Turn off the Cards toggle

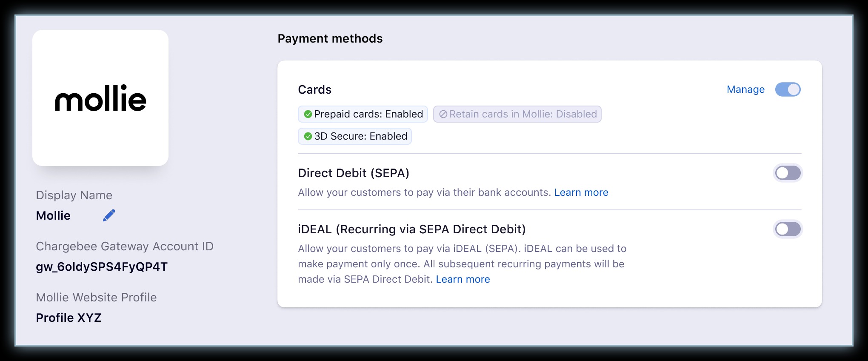(788, 89)
